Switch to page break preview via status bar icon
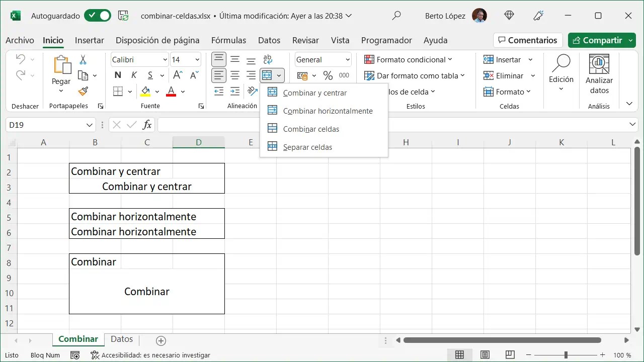 tap(511, 355)
